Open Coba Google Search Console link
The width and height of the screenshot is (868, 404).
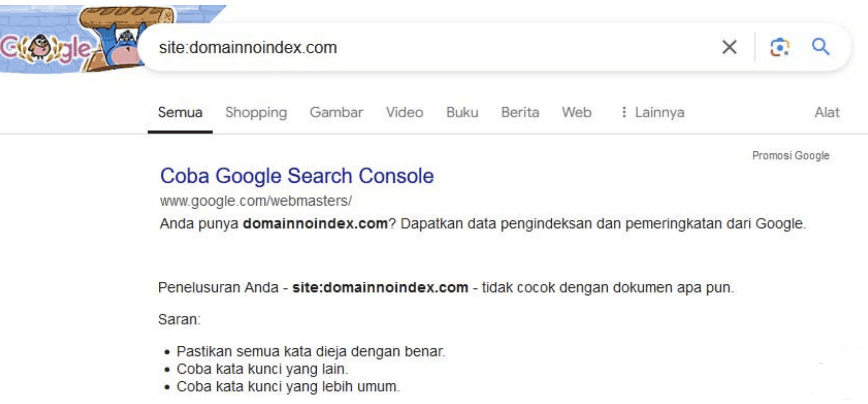click(x=297, y=176)
